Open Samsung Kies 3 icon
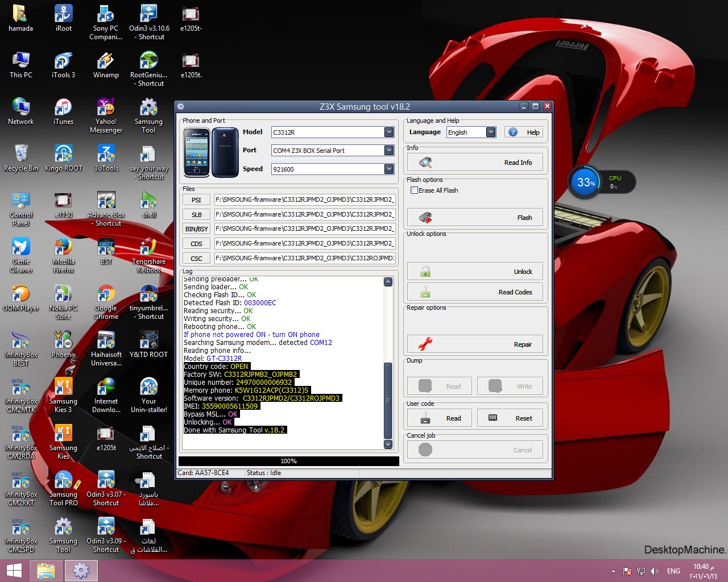 [x=63, y=395]
